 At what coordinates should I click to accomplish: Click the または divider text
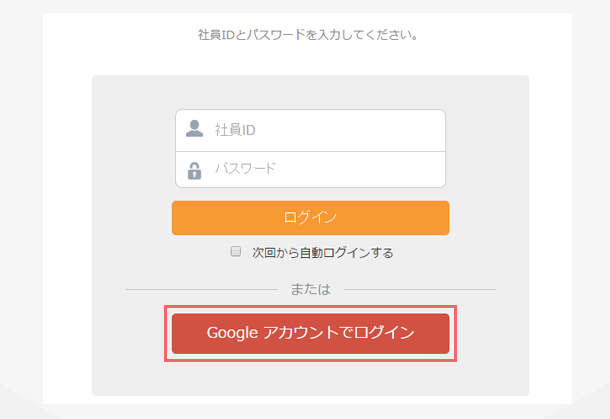pyautogui.click(x=310, y=289)
